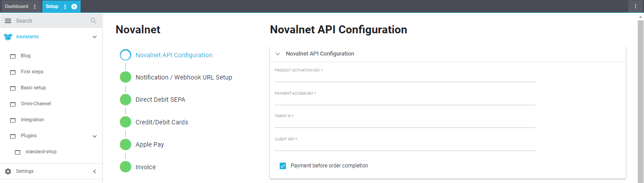The image size is (644, 183).
Task: Collapse the Novalnet API Configuration panel
Action: 278,54
